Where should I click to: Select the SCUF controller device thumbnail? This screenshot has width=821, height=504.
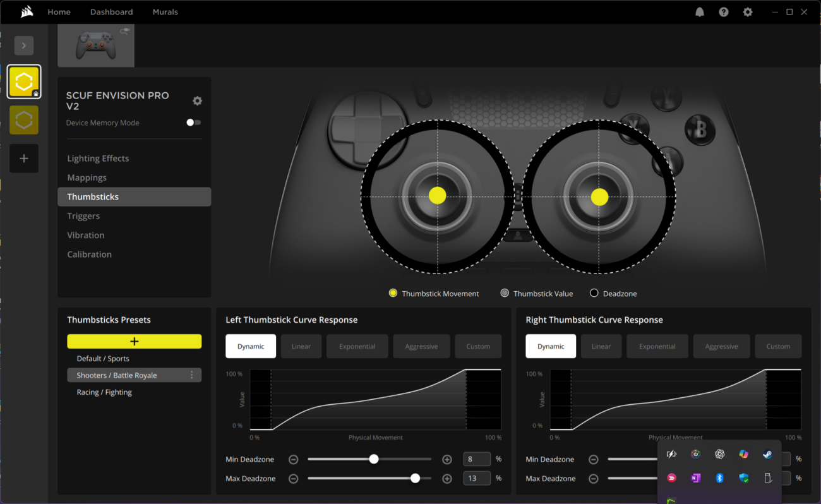coord(96,45)
